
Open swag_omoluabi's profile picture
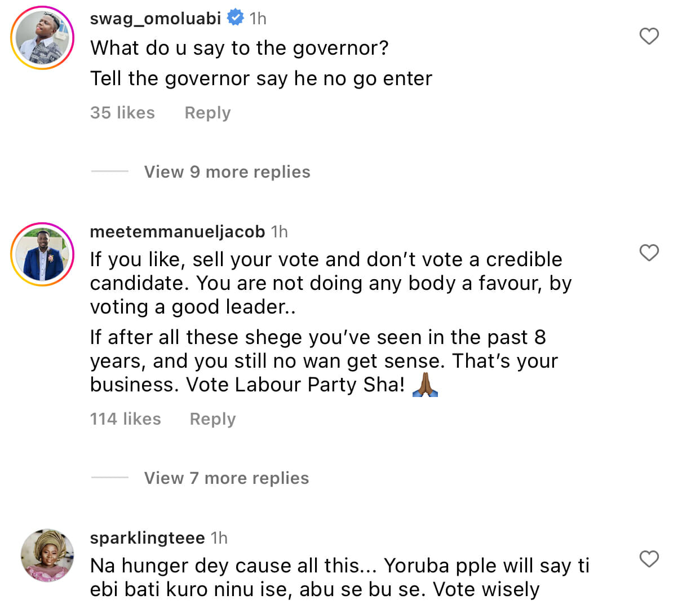[42, 38]
